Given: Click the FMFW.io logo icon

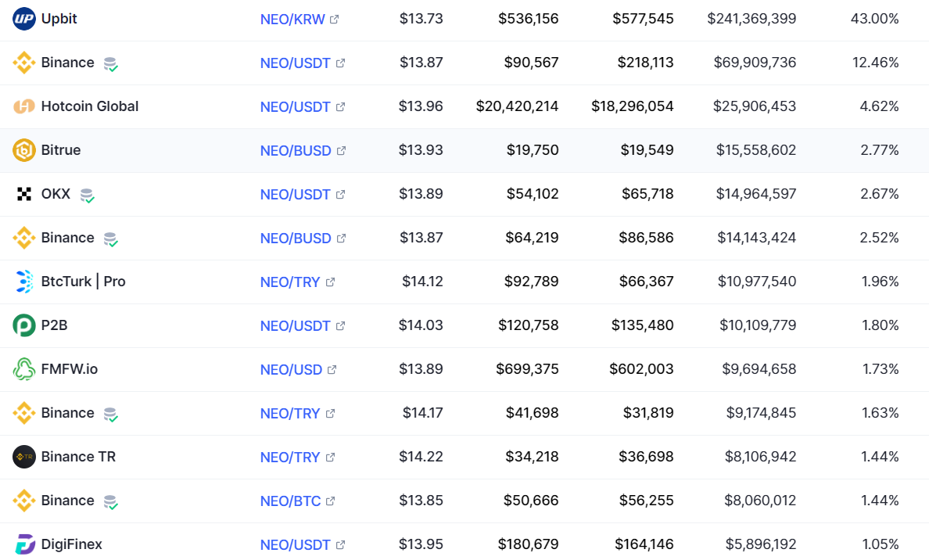Looking at the screenshot, I should point(23,370).
